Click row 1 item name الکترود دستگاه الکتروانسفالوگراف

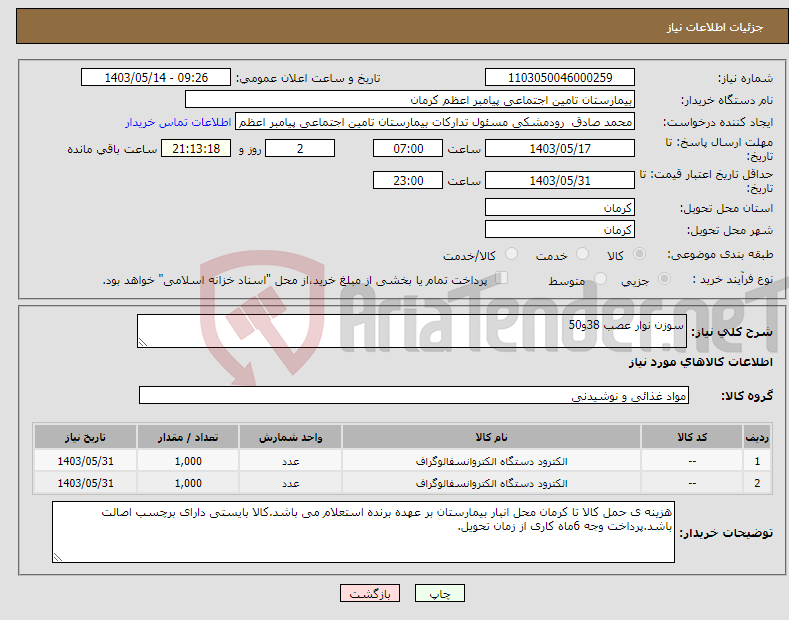point(491,461)
